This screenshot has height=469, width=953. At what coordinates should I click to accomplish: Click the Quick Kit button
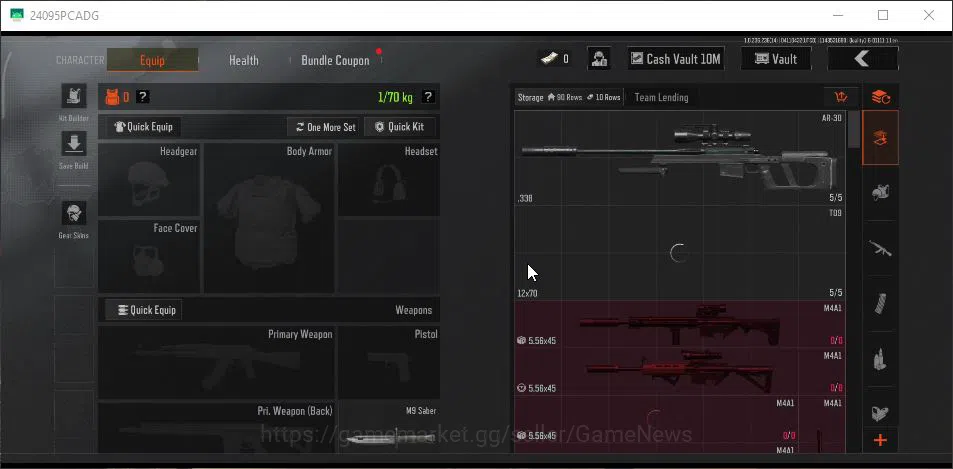point(399,127)
